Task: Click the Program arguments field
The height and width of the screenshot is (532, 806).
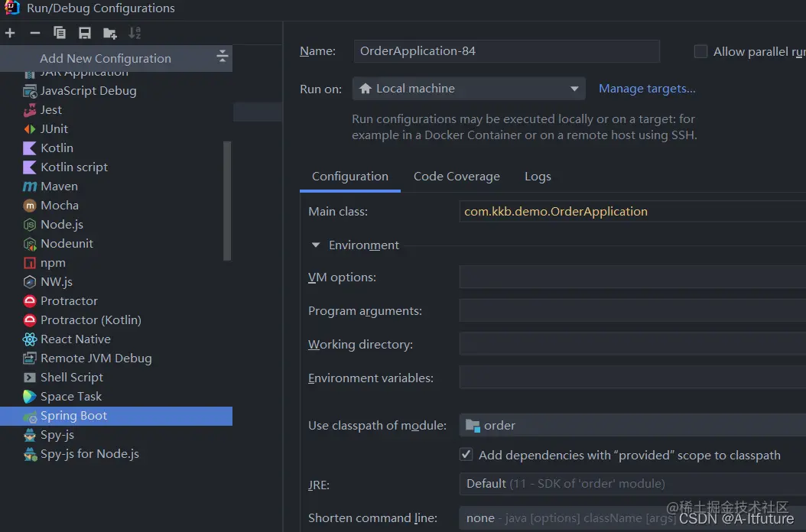Action: click(x=632, y=310)
